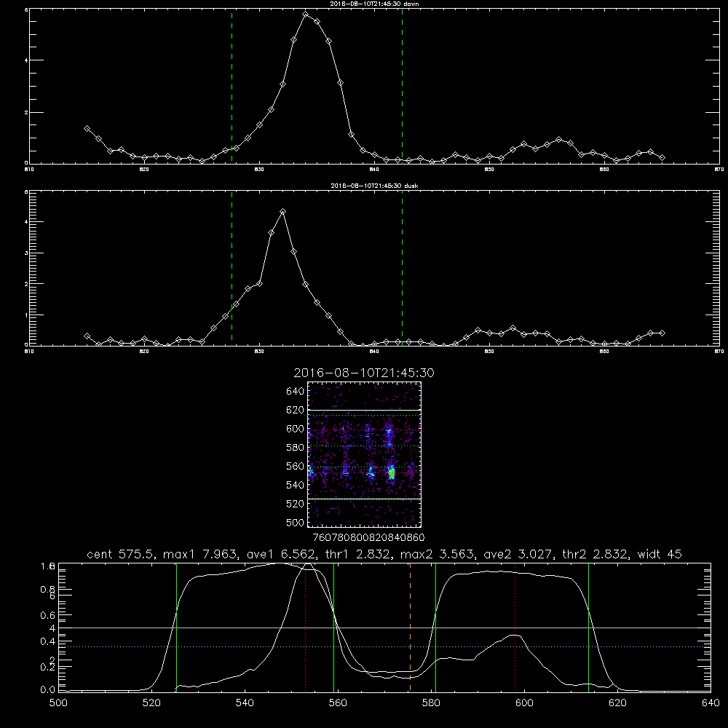Click the timestamp title above the spectral image

pyautogui.click(x=364, y=373)
